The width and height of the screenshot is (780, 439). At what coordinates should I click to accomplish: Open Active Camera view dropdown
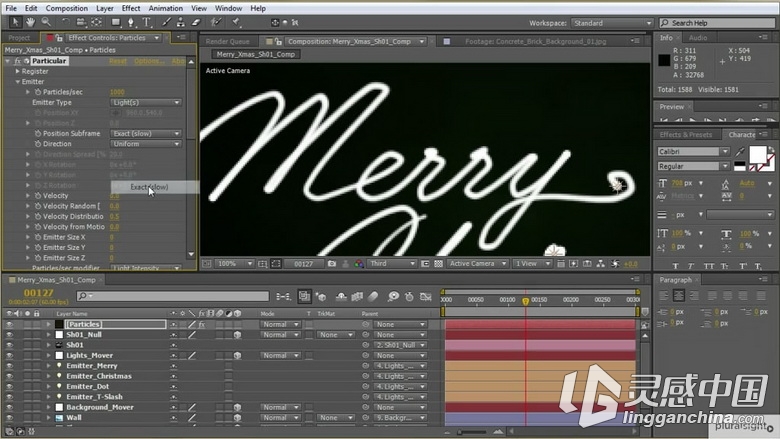(x=477, y=263)
